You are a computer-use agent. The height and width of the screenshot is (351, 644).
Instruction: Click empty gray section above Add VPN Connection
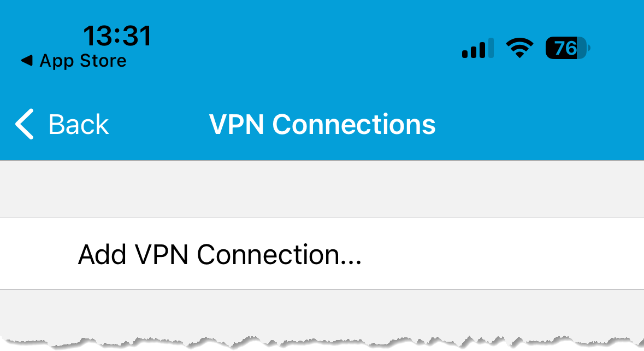click(x=322, y=189)
